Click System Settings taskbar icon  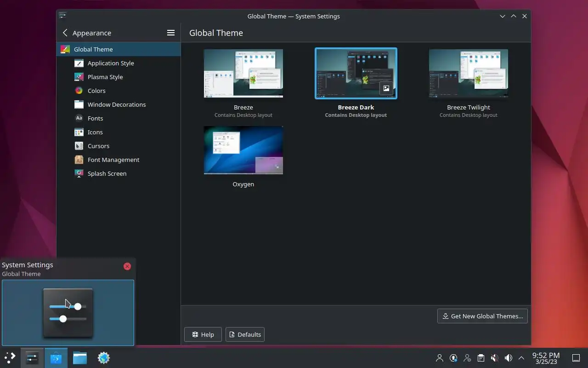point(32,357)
